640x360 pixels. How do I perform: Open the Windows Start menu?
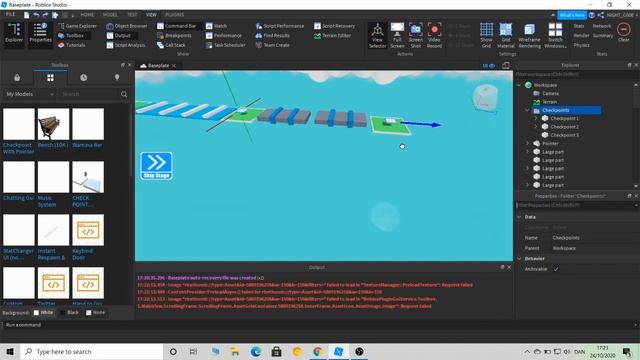10,351
